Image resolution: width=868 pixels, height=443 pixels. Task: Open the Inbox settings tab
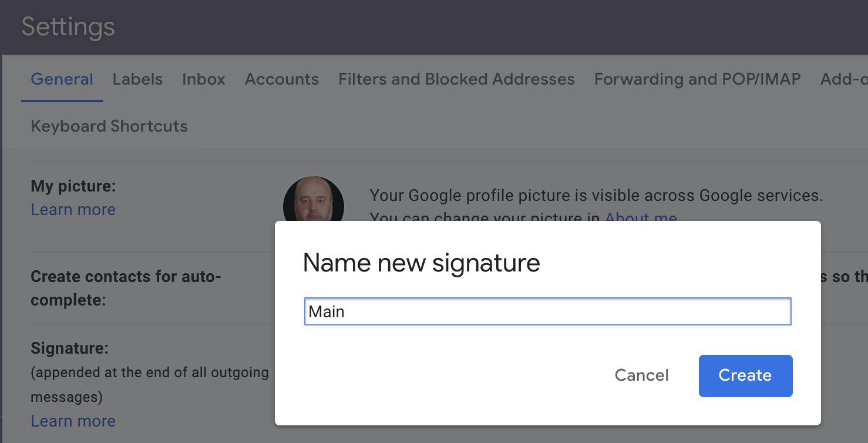(203, 79)
